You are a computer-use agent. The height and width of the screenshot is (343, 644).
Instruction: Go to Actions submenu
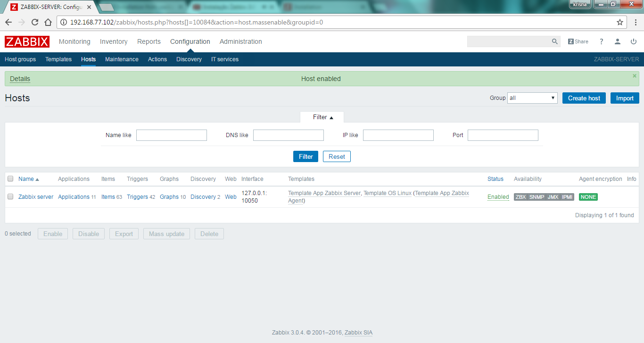pyautogui.click(x=157, y=59)
